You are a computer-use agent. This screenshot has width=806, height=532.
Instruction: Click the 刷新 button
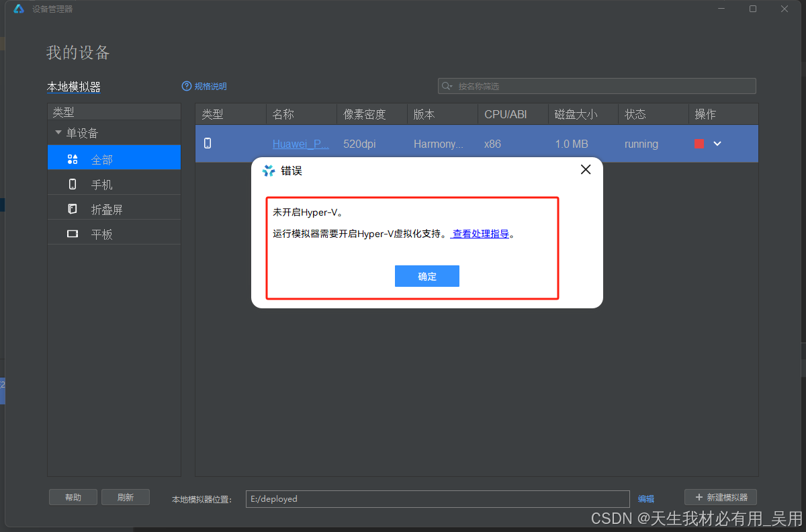126,497
